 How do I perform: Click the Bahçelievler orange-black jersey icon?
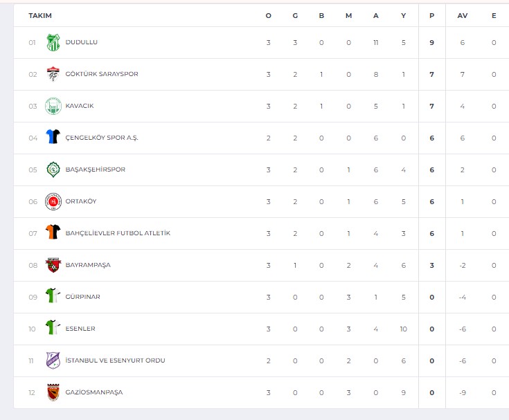53,232
